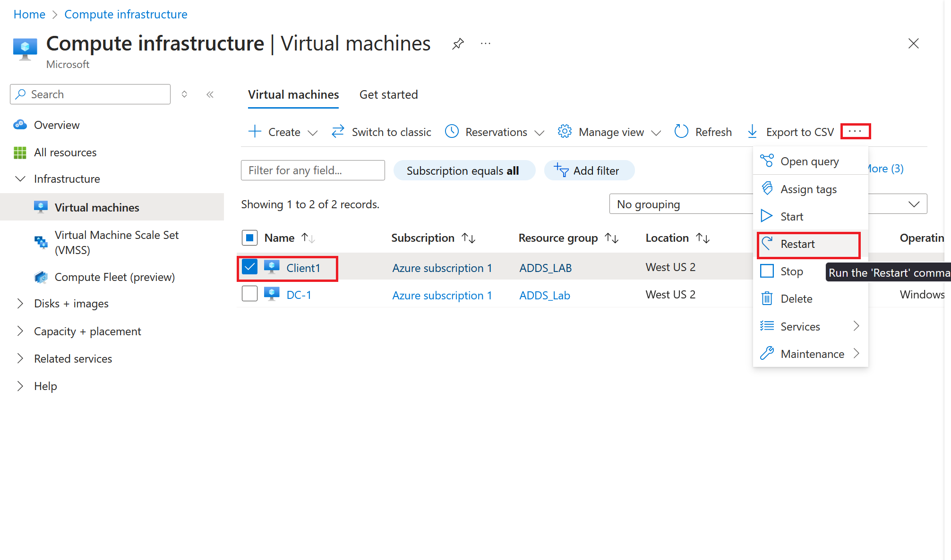
Task: Click the sidebar expand/collapse sort arrows icon
Action: 185,94
